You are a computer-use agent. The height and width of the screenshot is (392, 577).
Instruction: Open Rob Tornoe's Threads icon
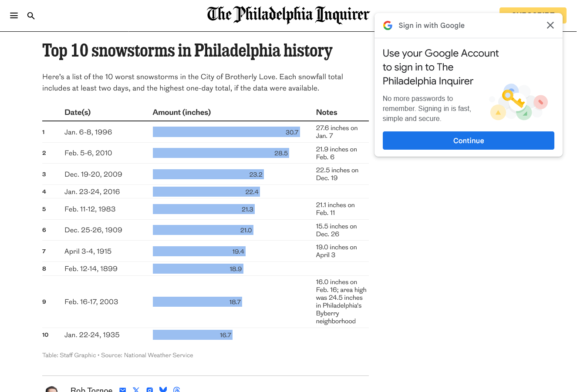pos(177,389)
